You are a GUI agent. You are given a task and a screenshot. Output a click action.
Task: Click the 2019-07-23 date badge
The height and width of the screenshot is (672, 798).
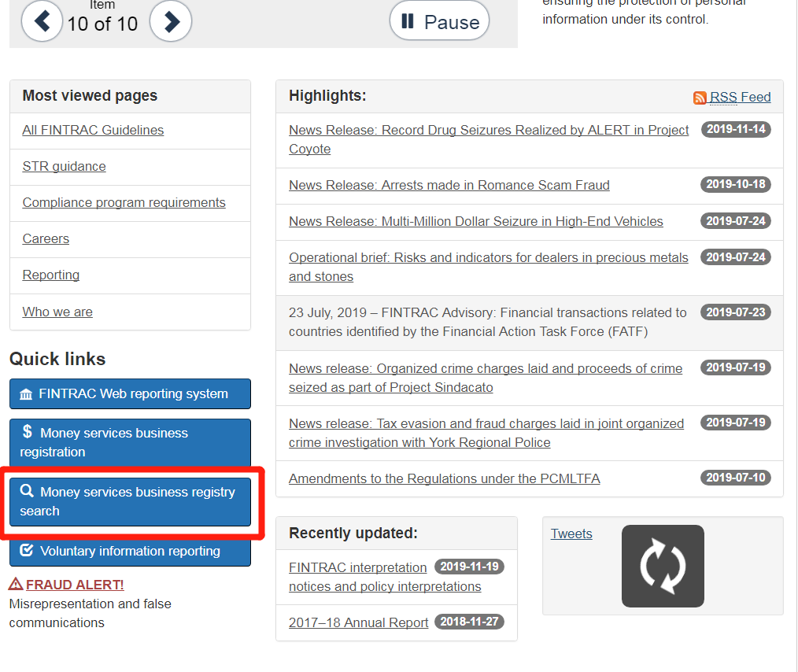tap(736, 312)
